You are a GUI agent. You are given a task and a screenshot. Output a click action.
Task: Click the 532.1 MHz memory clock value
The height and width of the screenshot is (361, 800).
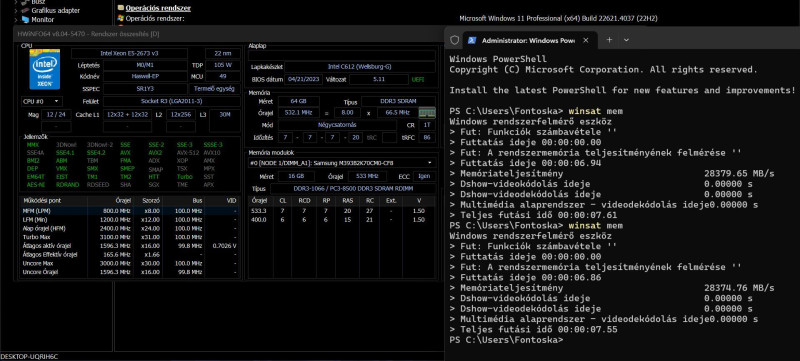tap(298, 113)
